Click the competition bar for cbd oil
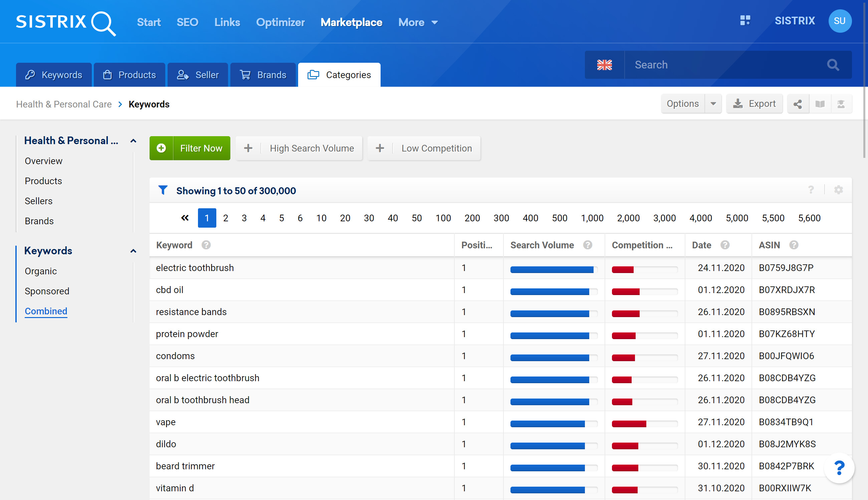 click(644, 291)
